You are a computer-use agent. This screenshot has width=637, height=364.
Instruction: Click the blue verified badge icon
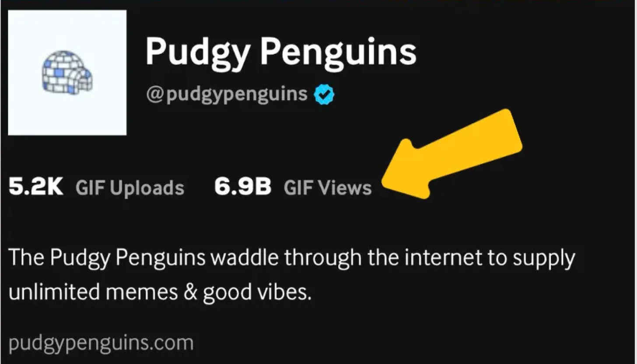(x=324, y=94)
